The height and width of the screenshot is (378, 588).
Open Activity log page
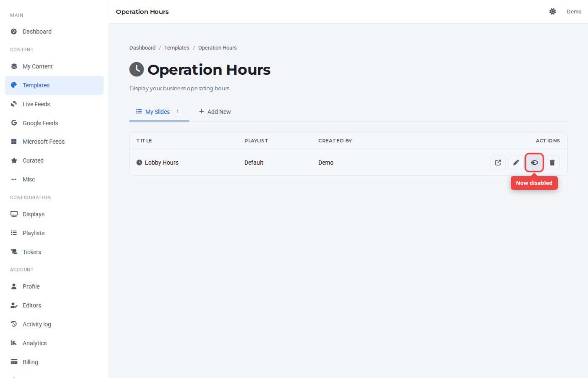pos(54,324)
